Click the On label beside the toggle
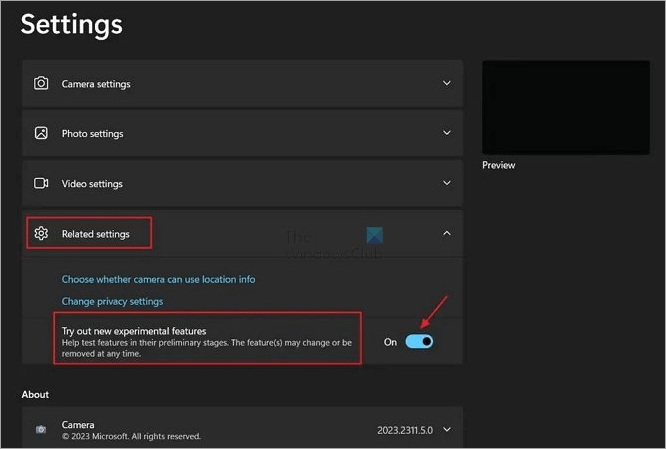The width and height of the screenshot is (666, 449). 390,342
